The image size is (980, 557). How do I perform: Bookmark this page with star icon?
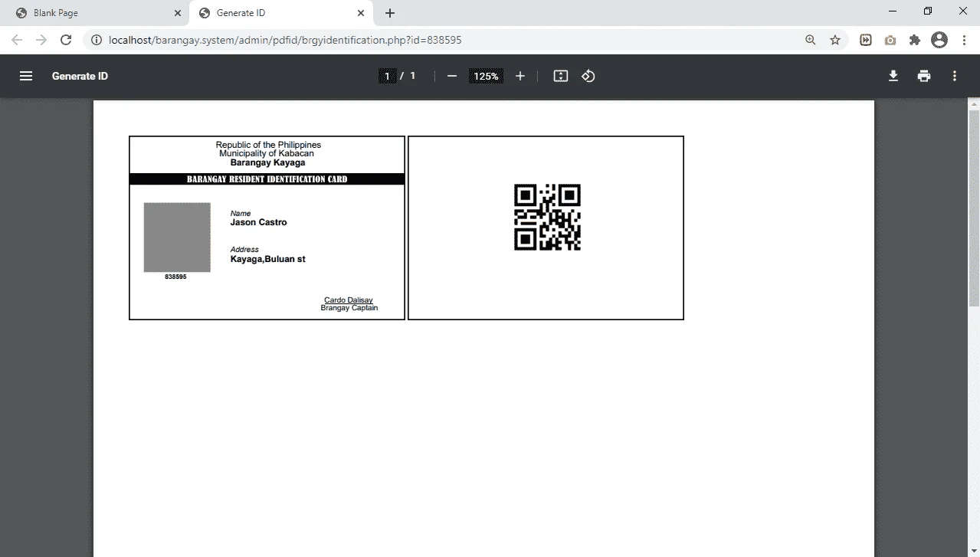point(835,40)
